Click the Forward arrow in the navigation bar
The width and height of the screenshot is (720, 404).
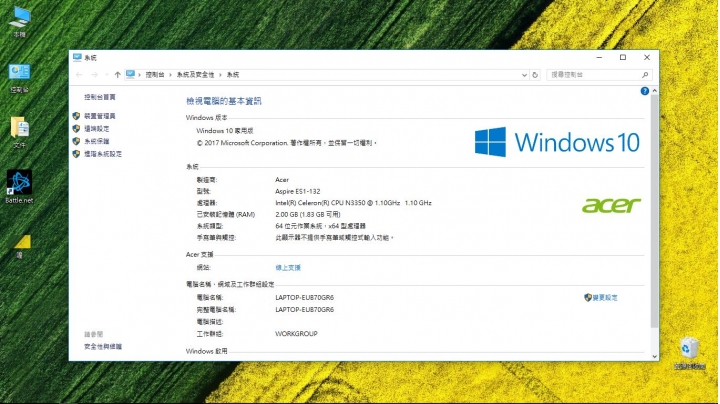tap(94, 74)
